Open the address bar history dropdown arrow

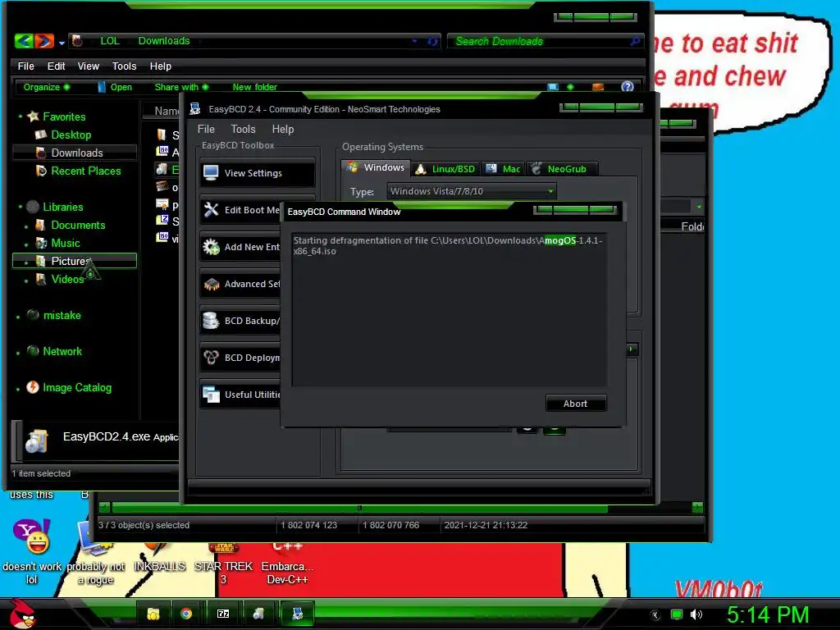[x=414, y=41]
